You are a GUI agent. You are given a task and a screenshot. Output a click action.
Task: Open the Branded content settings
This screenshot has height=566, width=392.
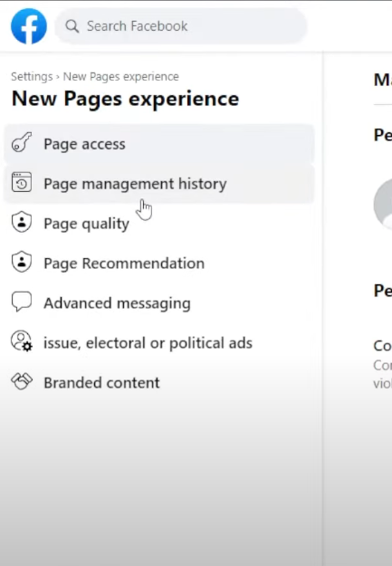[x=159, y=382]
